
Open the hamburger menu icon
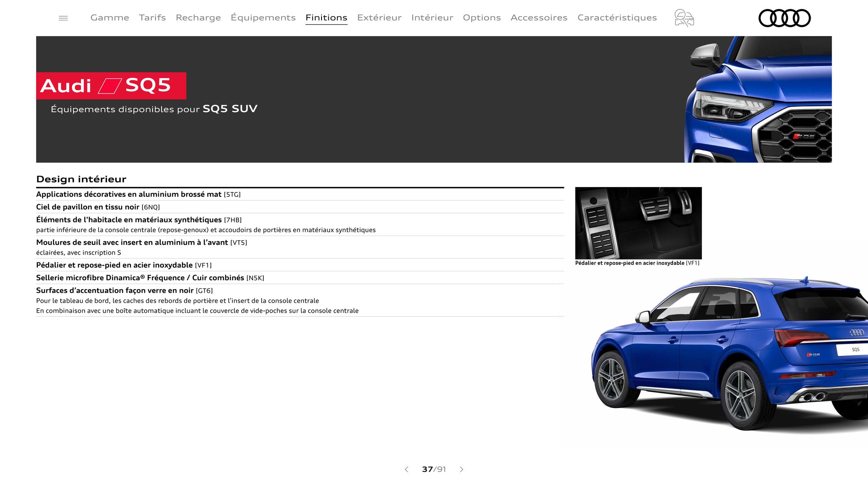pos(63,18)
